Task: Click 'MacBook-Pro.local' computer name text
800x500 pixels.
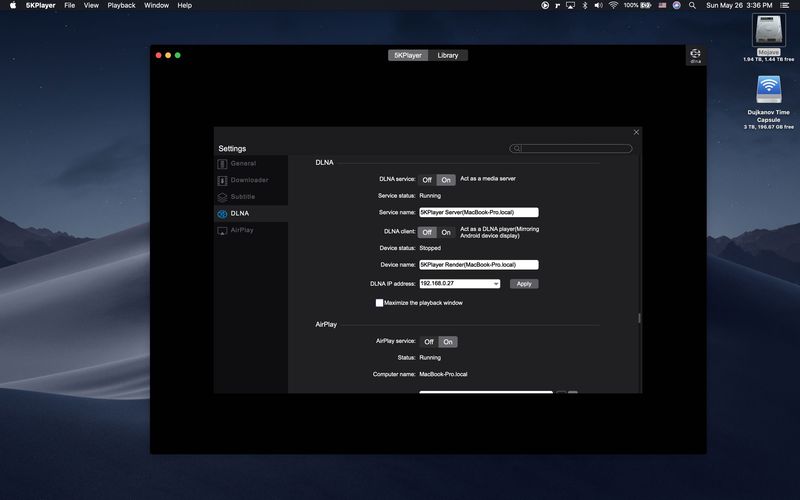Action: click(443, 374)
